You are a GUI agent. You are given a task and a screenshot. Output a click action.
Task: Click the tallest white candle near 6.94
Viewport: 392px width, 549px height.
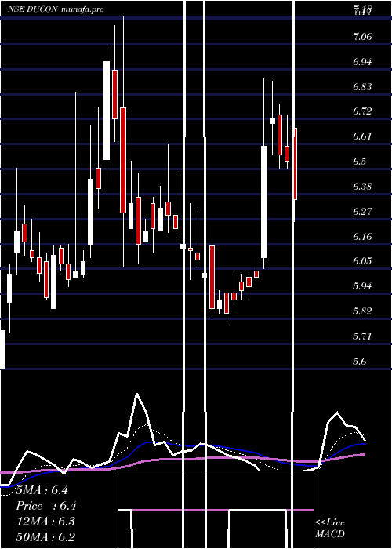tap(107, 111)
